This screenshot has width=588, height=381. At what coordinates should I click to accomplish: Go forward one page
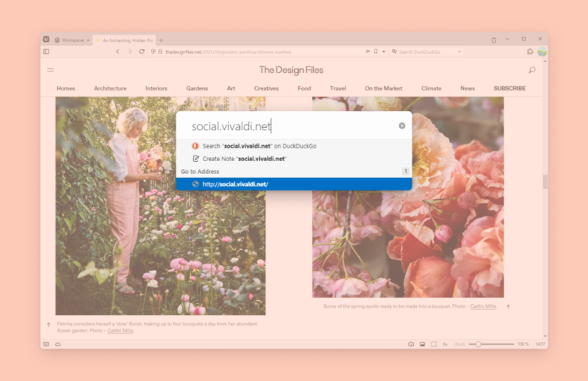pyautogui.click(x=130, y=52)
